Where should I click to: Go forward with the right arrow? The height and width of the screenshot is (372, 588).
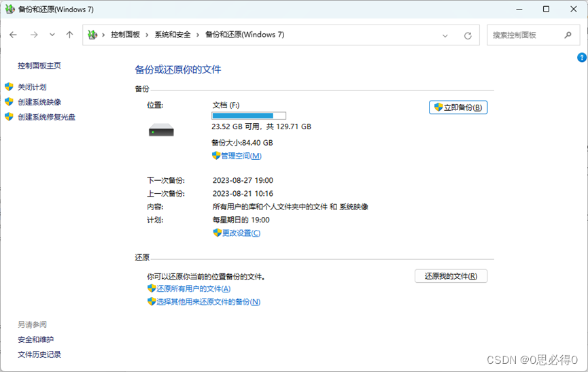tap(34, 35)
